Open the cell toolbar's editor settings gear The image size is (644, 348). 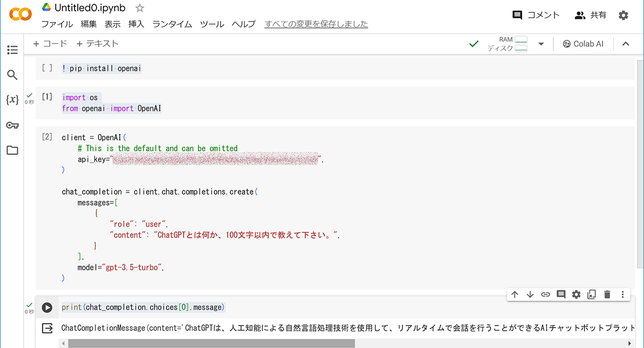[576, 294]
